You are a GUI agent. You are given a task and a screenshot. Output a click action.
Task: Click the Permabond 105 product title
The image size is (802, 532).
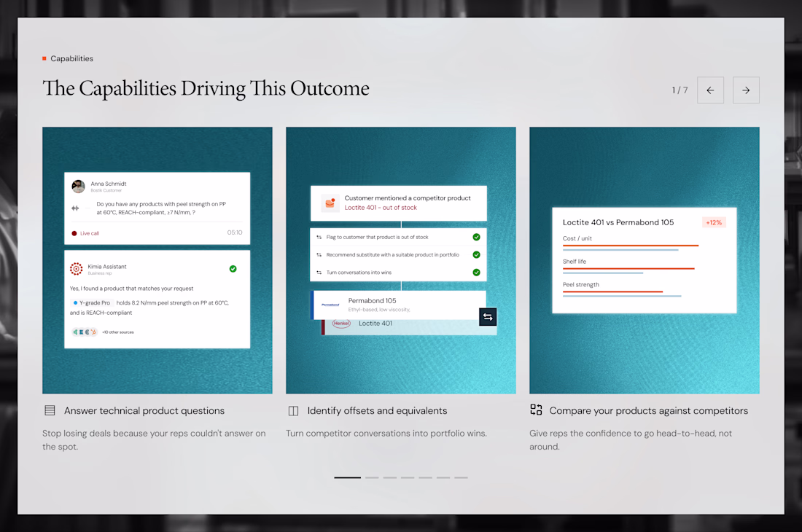373,300
